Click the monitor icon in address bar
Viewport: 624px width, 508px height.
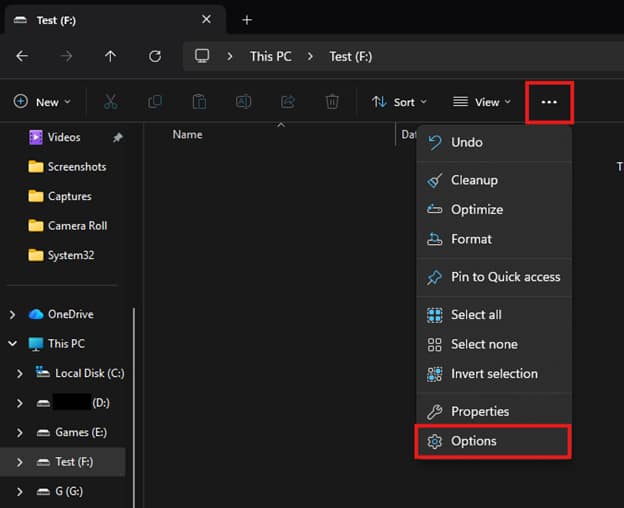click(x=202, y=56)
